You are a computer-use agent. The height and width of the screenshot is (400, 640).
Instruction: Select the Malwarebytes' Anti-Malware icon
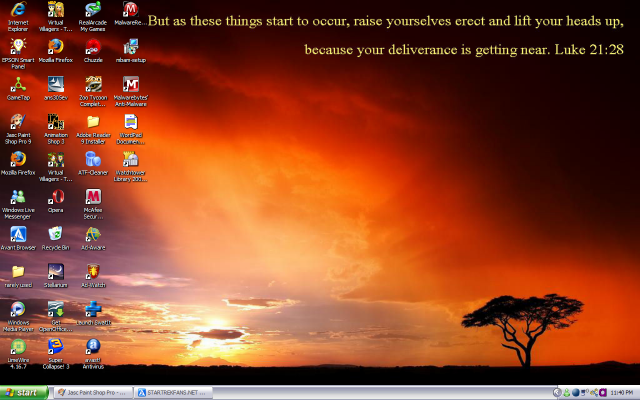[130, 85]
